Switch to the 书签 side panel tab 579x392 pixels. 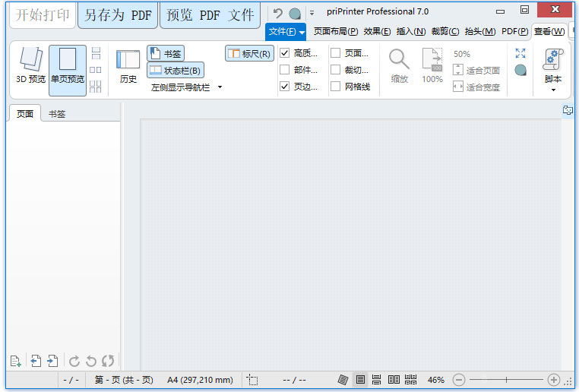point(57,114)
